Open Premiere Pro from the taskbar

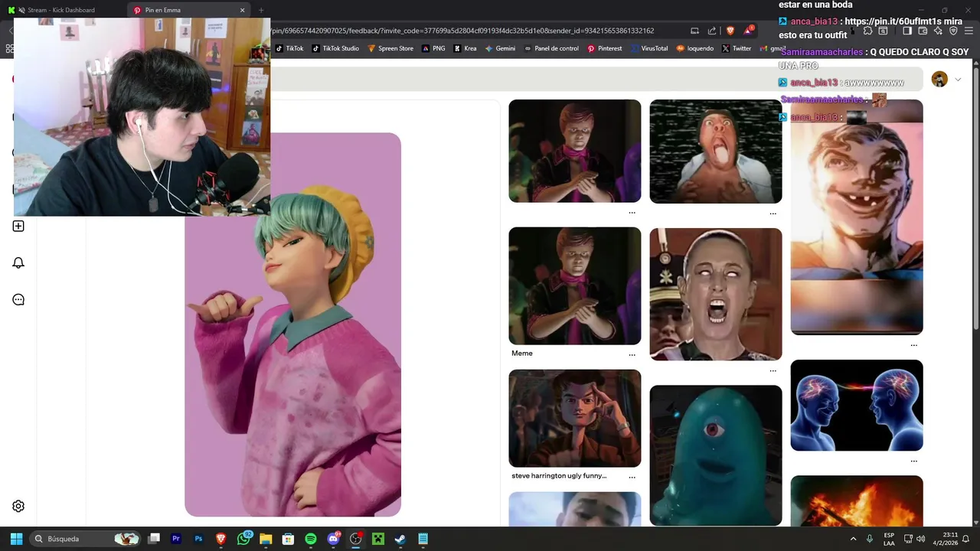point(176,539)
